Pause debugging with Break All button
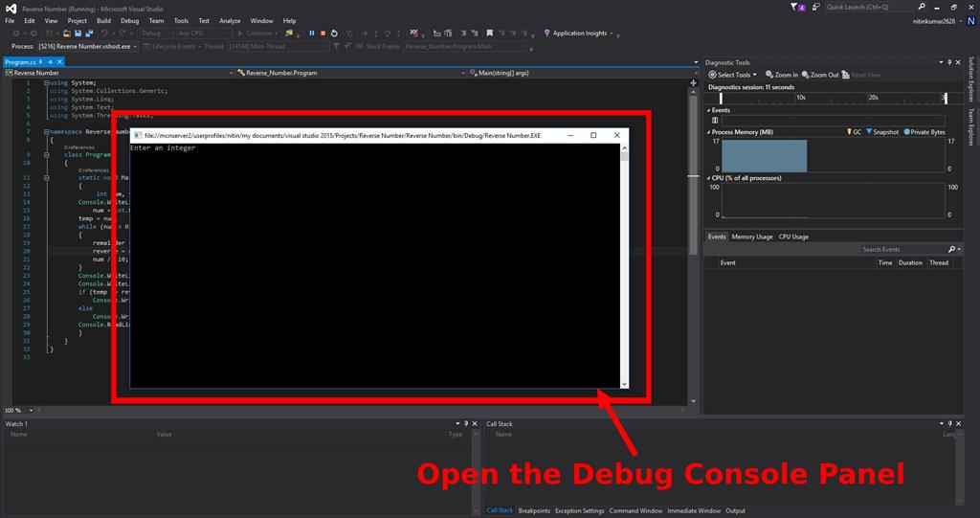The height and width of the screenshot is (518, 980). coord(312,34)
